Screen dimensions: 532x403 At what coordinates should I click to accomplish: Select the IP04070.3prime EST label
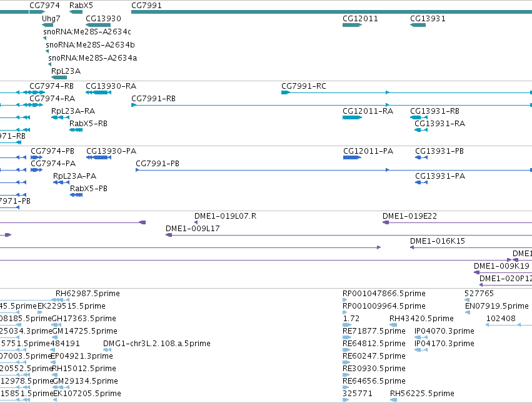click(444, 331)
